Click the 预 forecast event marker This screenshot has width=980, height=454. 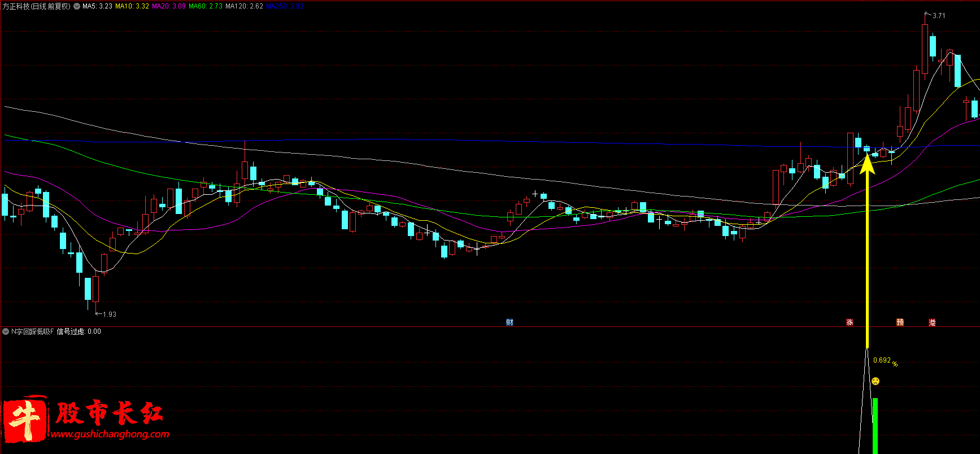(900, 322)
